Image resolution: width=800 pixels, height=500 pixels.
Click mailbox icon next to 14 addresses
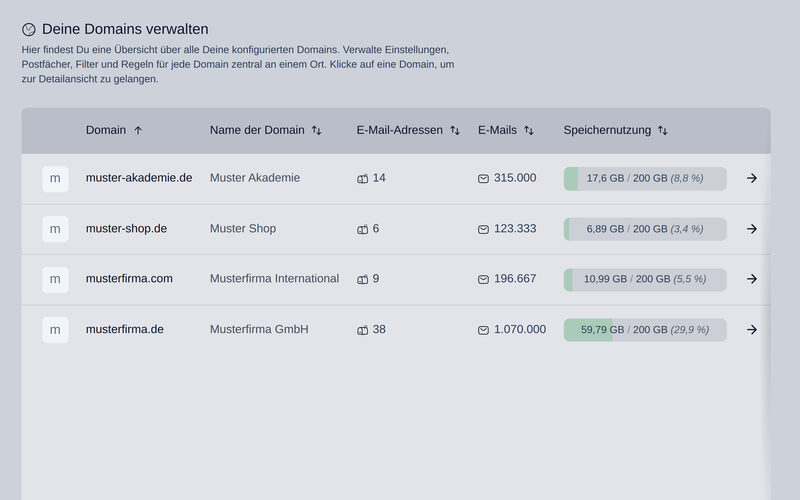tap(362, 179)
